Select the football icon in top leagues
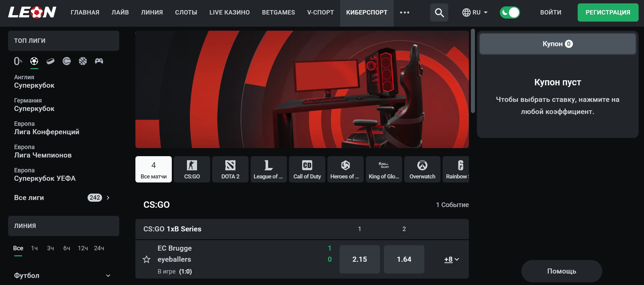This screenshot has height=285, width=644. (34, 61)
